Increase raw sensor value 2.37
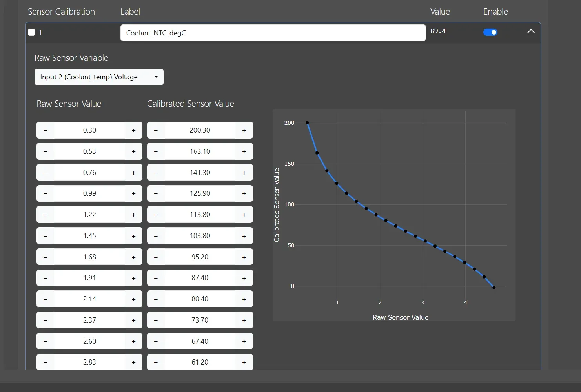581x392 pixels. click(134, 320)
